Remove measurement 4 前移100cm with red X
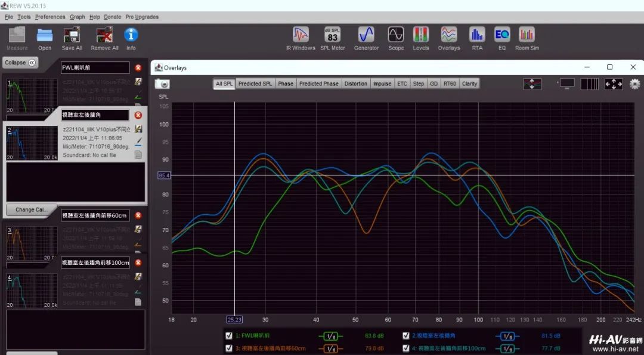Image resolution: width=644 pixels, height=355 pixels. (x=138, y=263)
